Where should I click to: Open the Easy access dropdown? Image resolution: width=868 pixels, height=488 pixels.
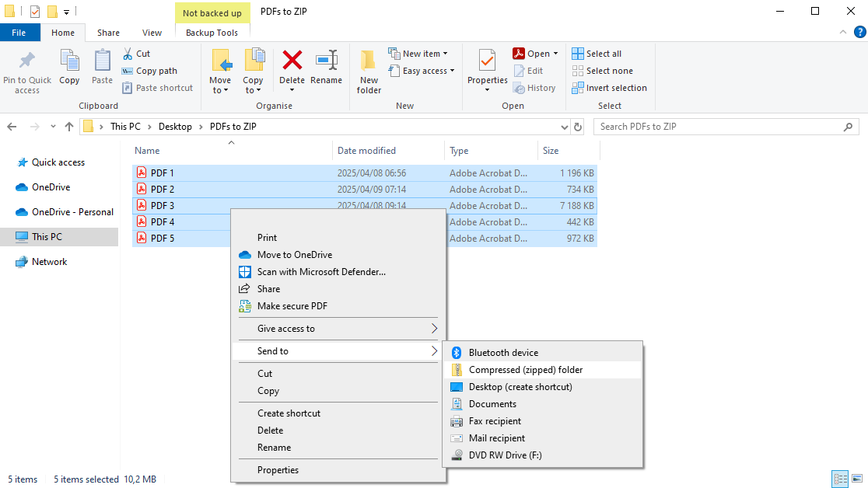tap(422, 70)
